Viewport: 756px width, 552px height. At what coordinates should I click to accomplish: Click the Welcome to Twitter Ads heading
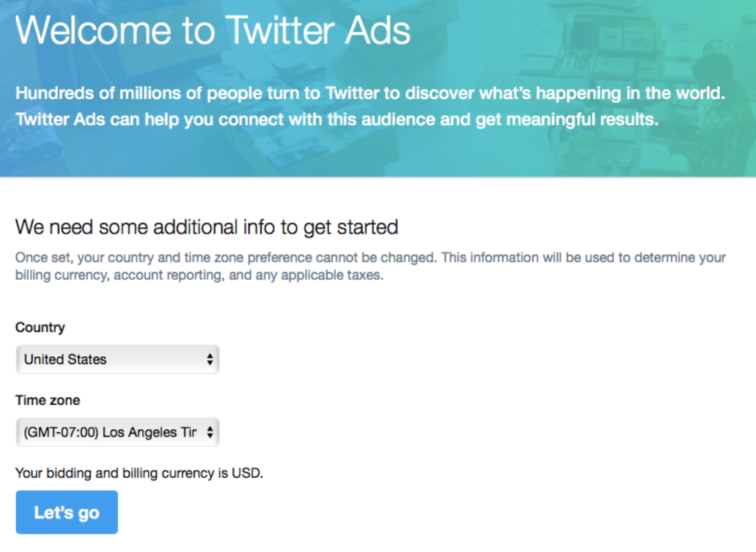coord(213,30)
